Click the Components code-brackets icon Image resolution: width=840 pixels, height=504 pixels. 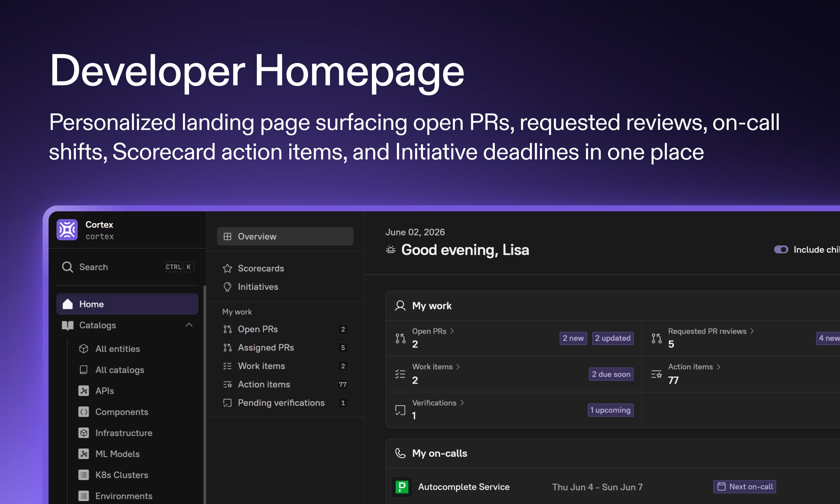(84, 412)
